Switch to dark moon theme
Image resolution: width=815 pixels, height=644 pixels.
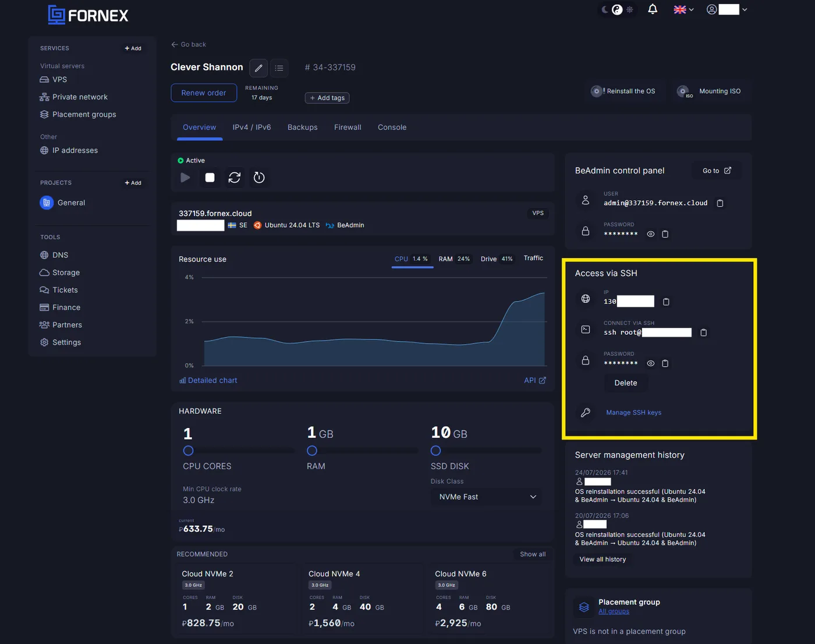pyautogui.click(x=605, y=9)
